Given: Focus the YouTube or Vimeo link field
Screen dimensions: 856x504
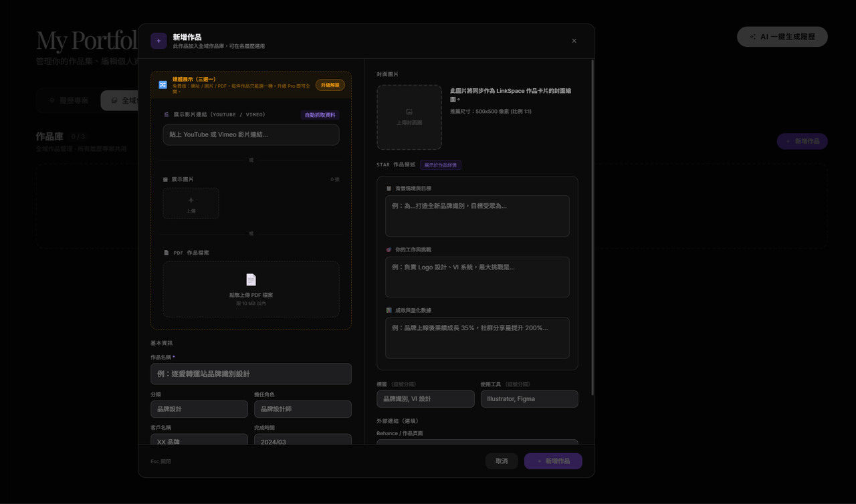Looking at the screenshot, I should click(x=251, y=134).
